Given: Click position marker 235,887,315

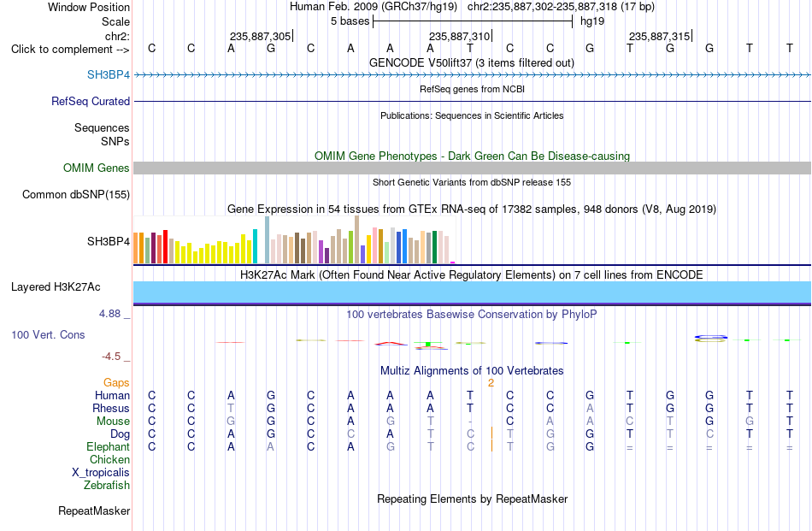Looking at the screenshot, I should point(659,36).
